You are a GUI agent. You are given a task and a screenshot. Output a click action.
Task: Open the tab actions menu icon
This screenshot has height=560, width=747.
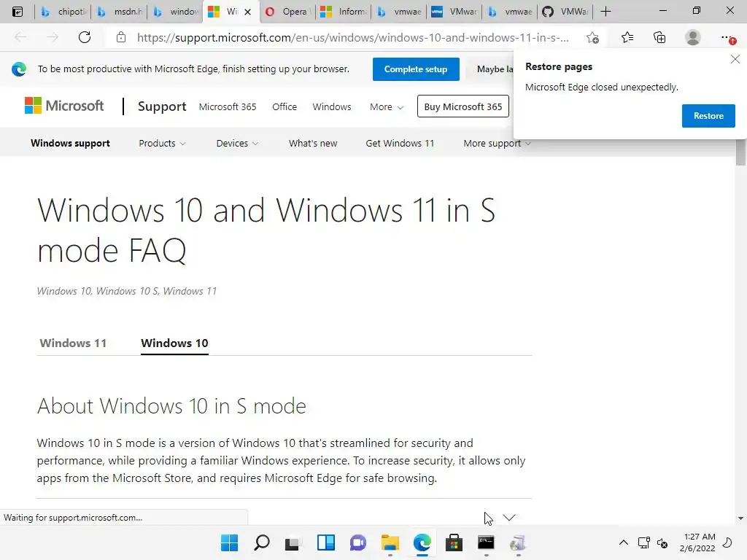pyautogui.click(x=18, y=12)
